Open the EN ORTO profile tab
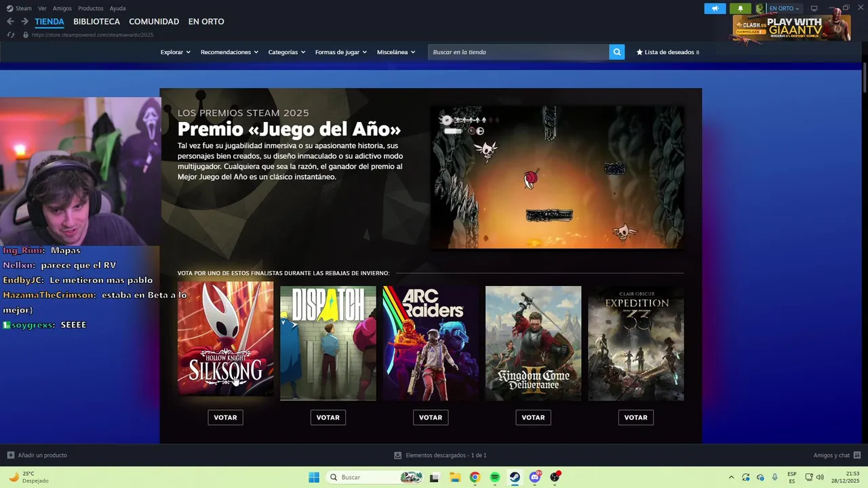The height and width of the screenshot is (488, 868). [206, 22]
